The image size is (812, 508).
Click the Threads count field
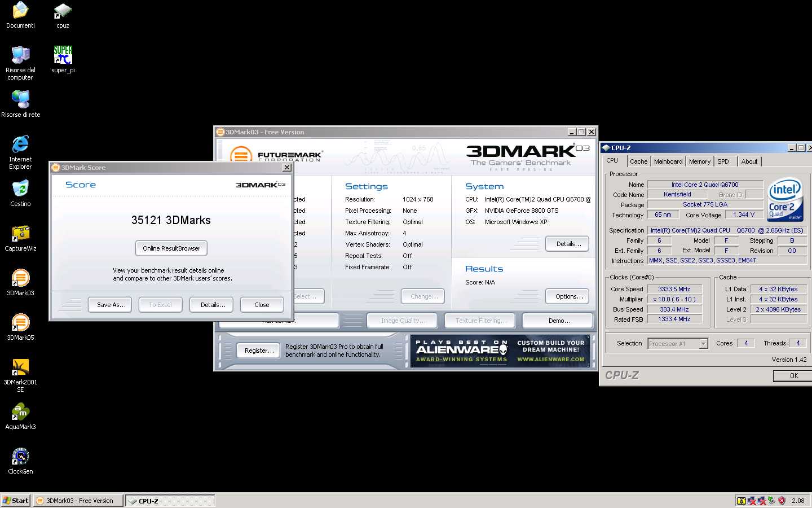point(797,343)
